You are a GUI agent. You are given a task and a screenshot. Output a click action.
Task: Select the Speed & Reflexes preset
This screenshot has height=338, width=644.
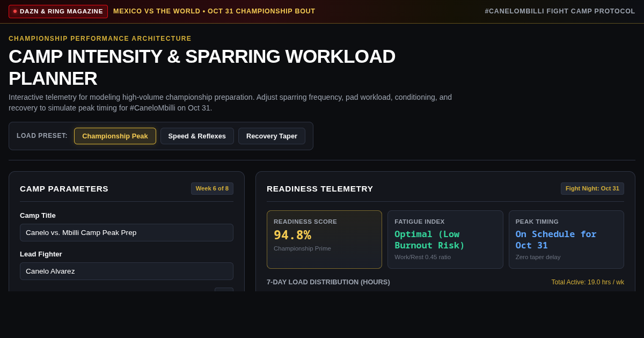click(x=197, y=136)
